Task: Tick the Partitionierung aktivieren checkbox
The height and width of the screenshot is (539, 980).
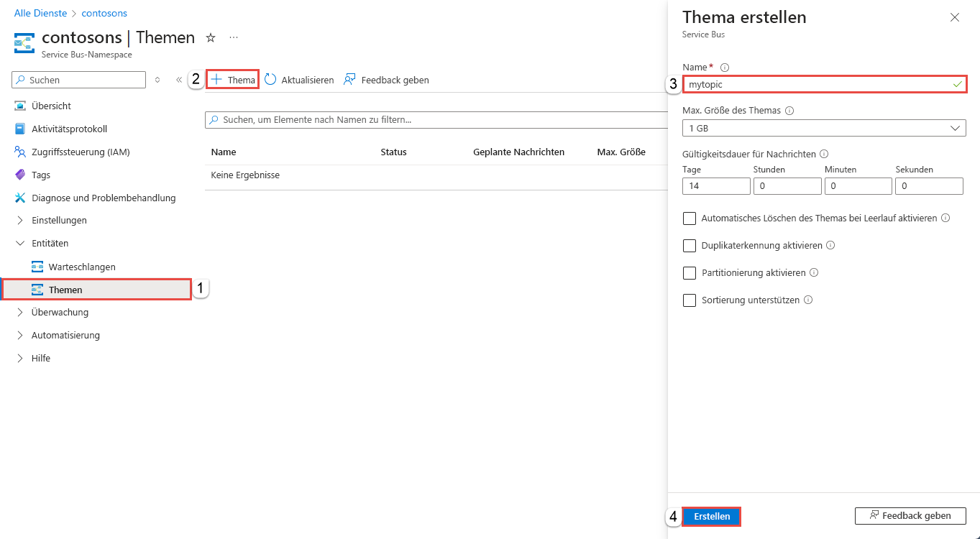Action: (x=690, y=272)
